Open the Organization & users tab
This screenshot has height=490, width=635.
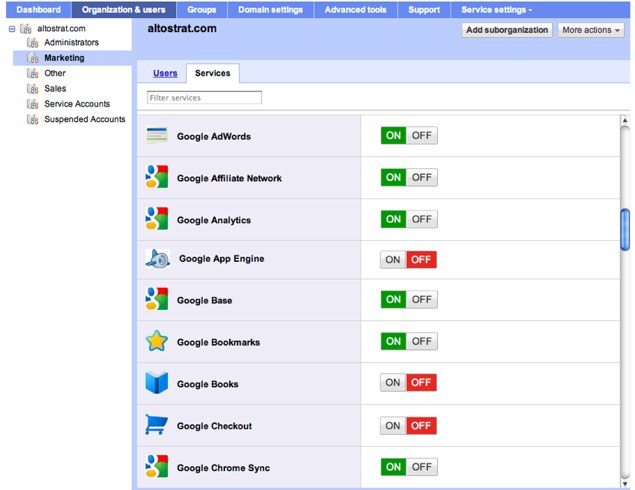(x=124, y=10)
